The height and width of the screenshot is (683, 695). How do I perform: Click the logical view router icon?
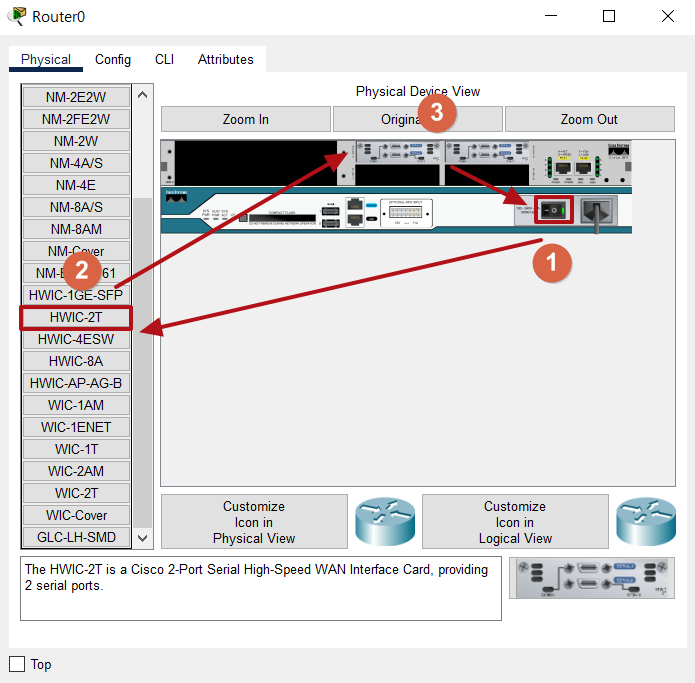pos(646,522)
